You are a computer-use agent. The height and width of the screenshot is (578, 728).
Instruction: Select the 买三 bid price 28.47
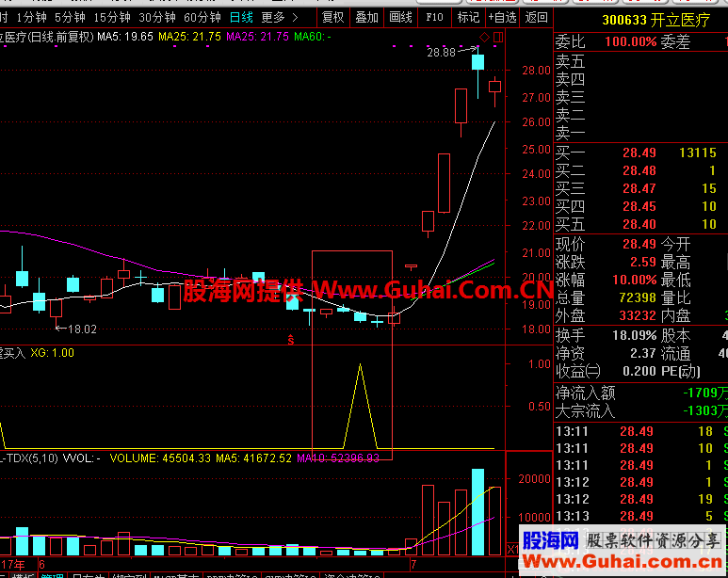click(x=639, y=188)
